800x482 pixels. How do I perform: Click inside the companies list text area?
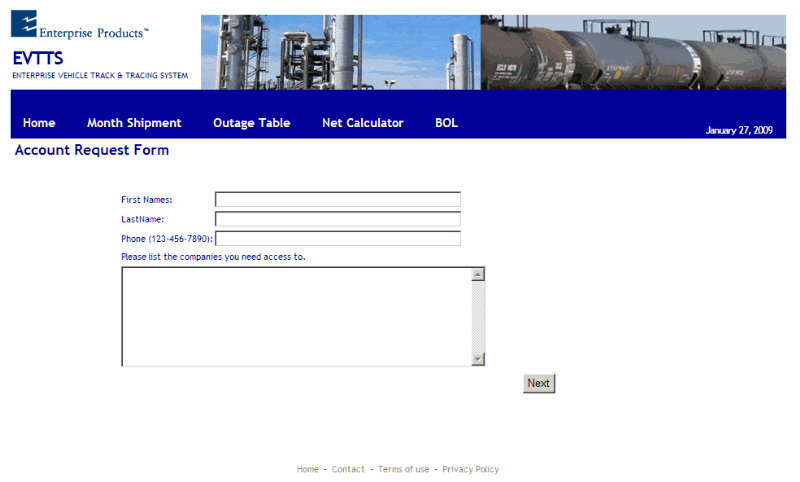pos(295,316)
